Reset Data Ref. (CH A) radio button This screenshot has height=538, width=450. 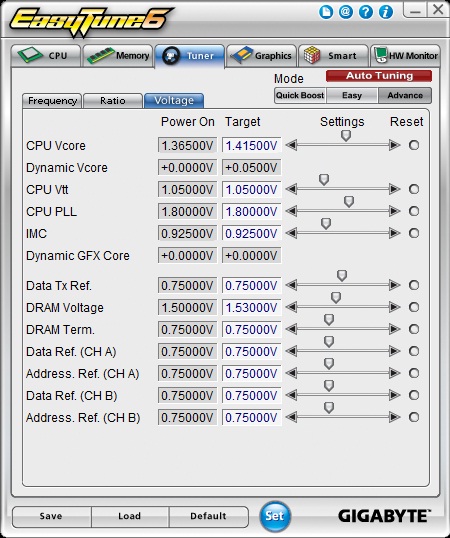click(x=414, y=351)
